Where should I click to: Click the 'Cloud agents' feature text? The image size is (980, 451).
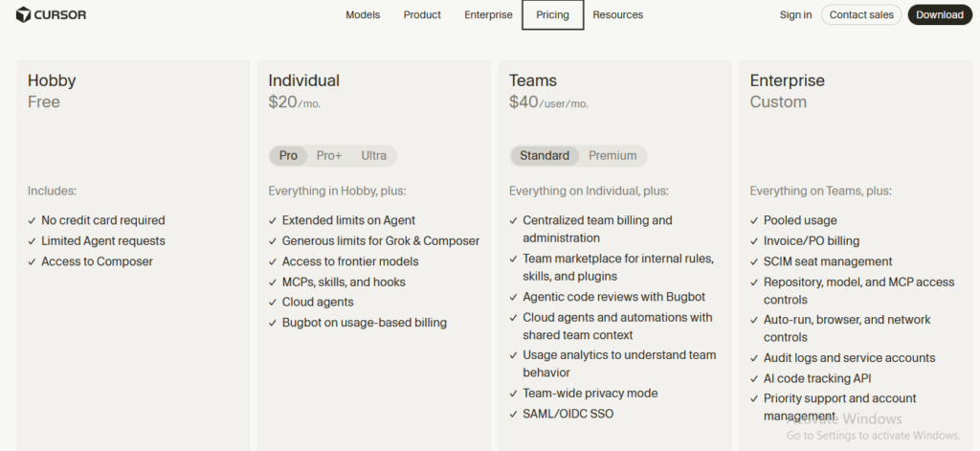(x=318, y=303)
